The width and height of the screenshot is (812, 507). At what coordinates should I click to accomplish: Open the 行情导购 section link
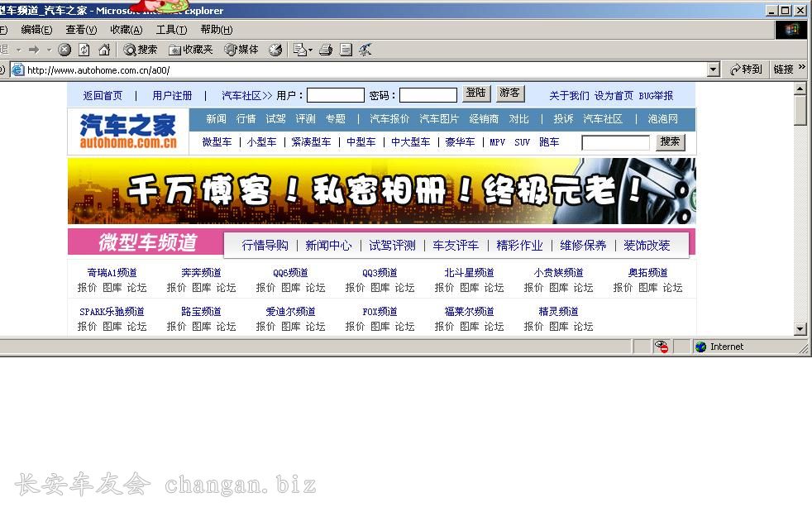265,246
